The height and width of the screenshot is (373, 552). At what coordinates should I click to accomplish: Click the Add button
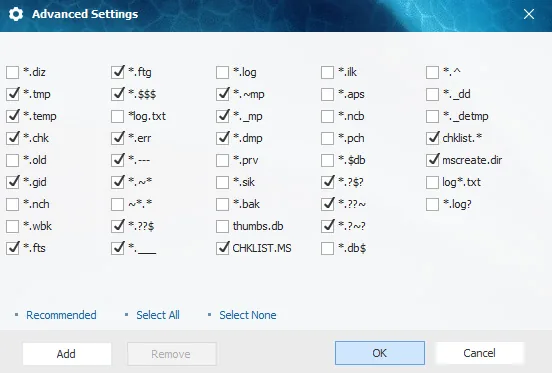click(x=67, y=354)
